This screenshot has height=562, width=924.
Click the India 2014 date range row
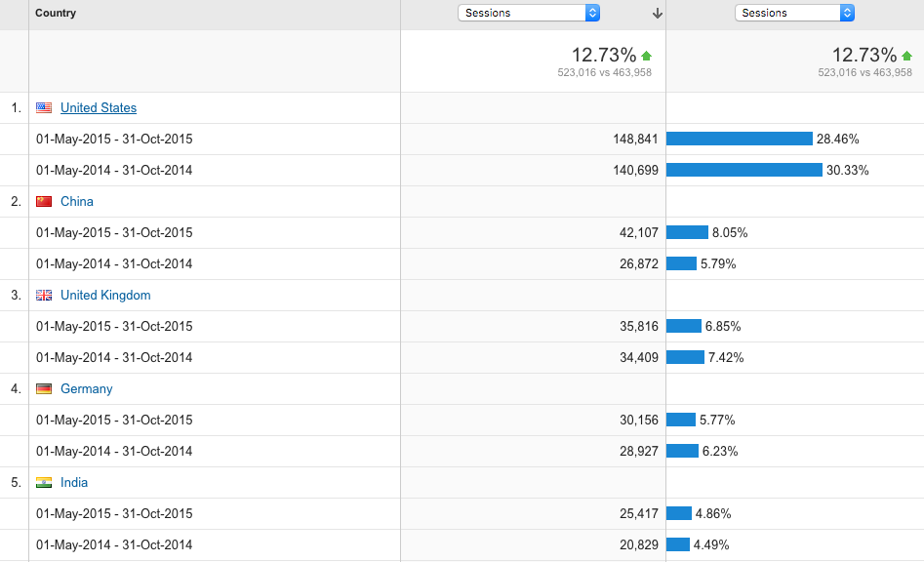coord(114,545)
